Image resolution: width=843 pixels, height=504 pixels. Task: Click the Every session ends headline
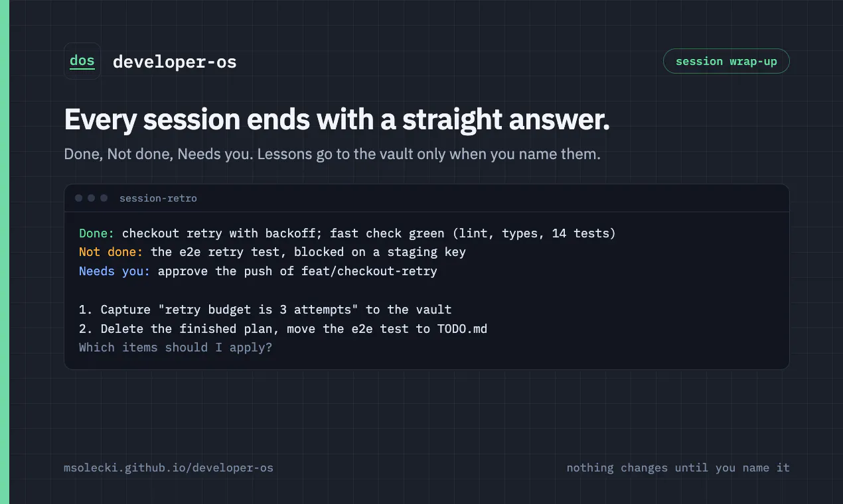click(x=337, y=120)
